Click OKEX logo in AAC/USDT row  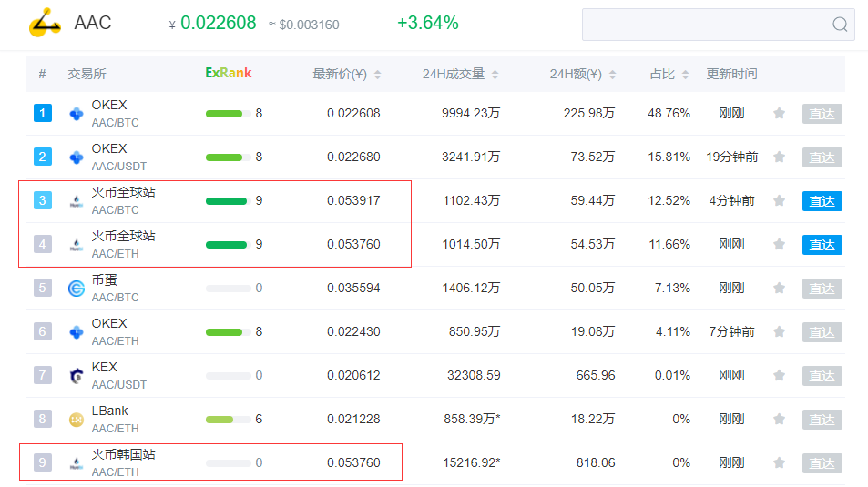click(x=77, y=157)
